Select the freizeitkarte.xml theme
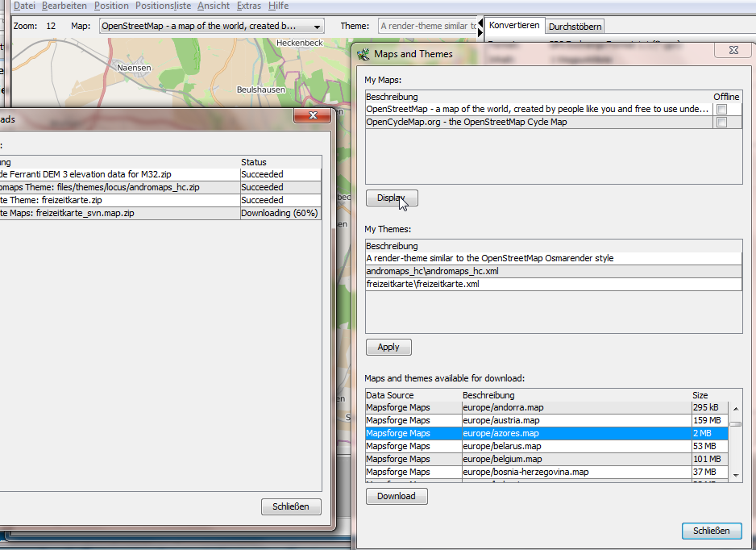 (x=554, y=284)
